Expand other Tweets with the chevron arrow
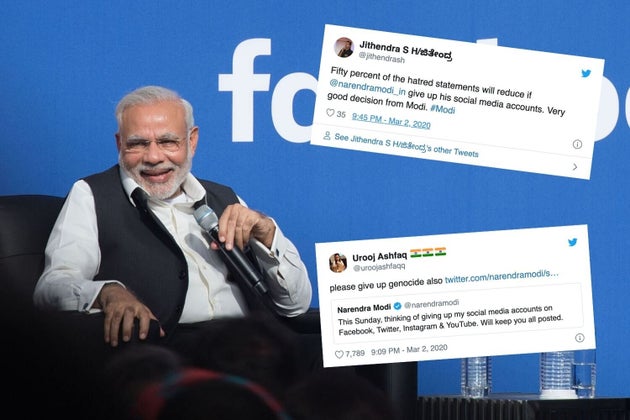 tap(575, 166)
